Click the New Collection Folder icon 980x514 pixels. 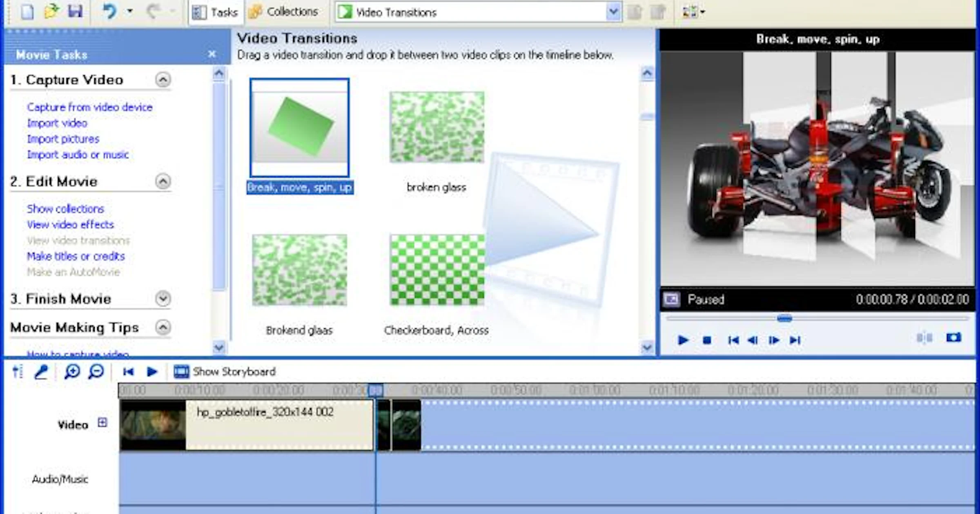(x=658, y=12)
